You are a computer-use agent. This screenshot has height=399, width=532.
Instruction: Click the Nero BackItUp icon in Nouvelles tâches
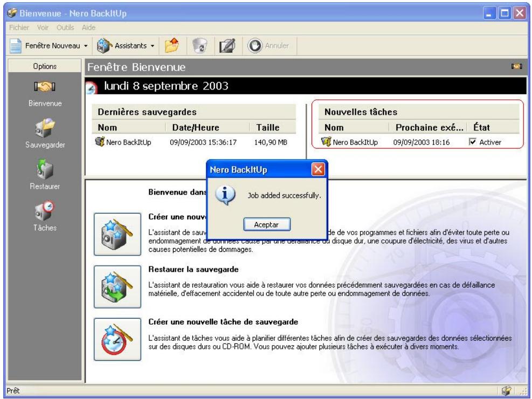coord(326,141)
